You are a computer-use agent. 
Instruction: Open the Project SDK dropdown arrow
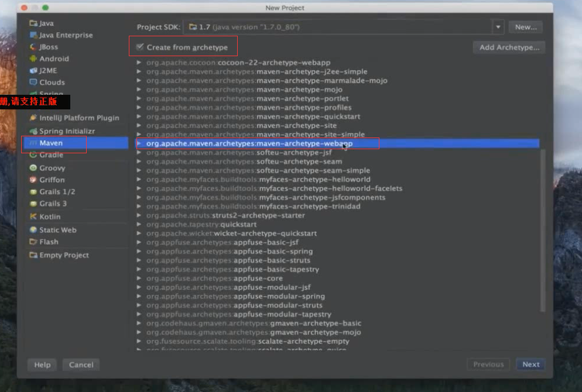click(x=498, y=27)
